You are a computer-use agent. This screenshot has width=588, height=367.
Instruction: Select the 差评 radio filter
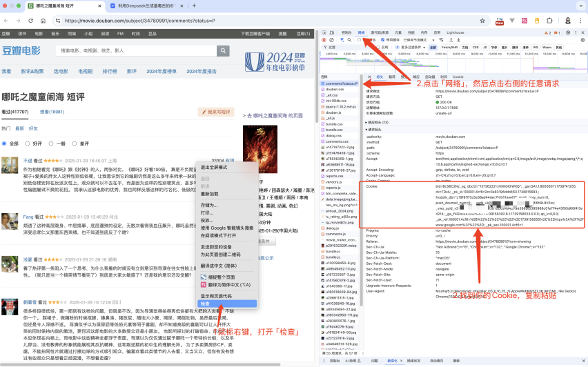[x=75, y=143]
